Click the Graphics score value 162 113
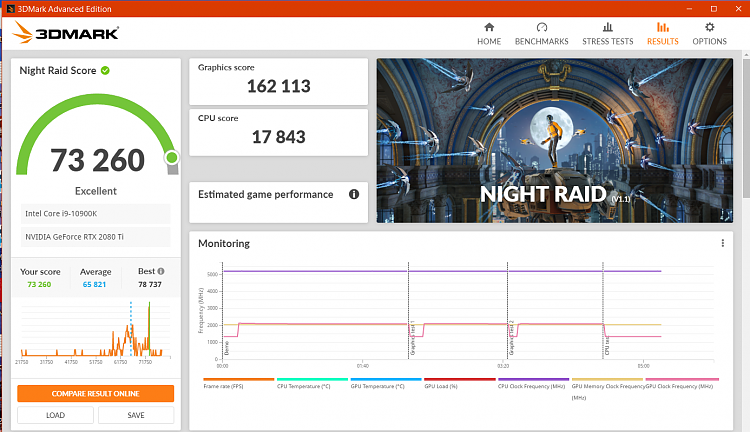 point(278,86)
